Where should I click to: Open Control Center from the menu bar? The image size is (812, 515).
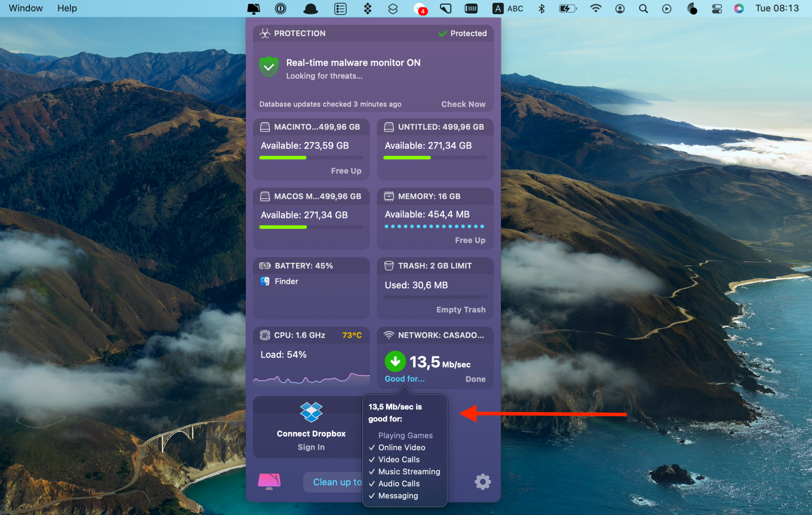pyautogui.click(x=717, y=8)
